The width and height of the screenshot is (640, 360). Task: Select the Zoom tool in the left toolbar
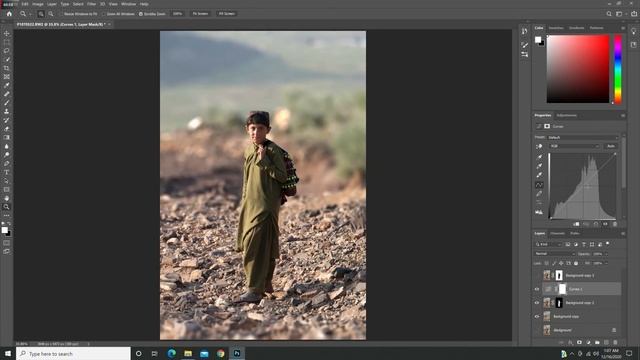[7, 207]
